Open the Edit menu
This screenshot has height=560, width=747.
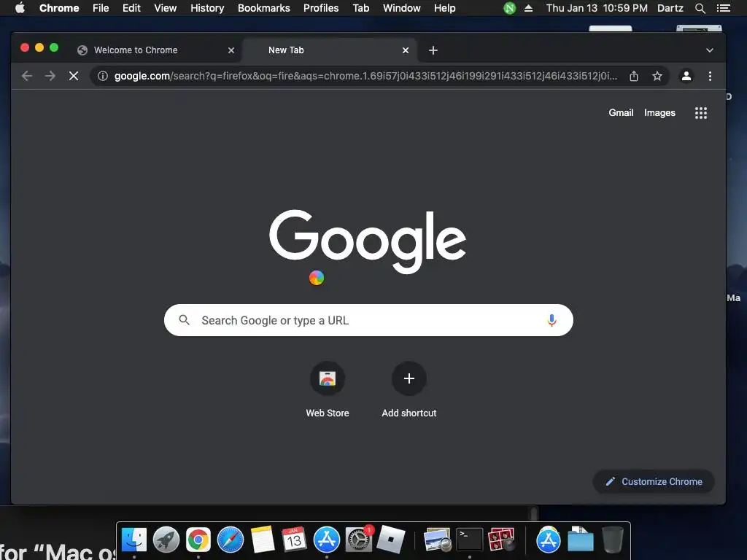click(131, 8)
